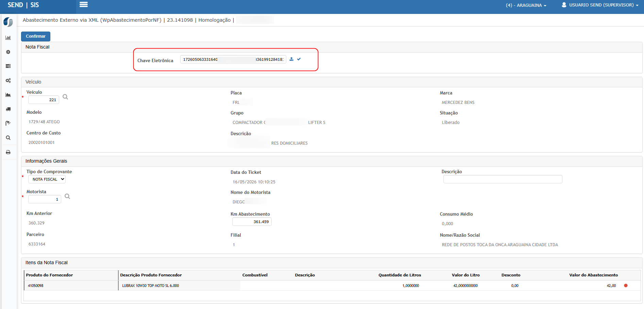Screen dimensions: 644x309
Task: Click the Motorista code input field
Action: 45,199
